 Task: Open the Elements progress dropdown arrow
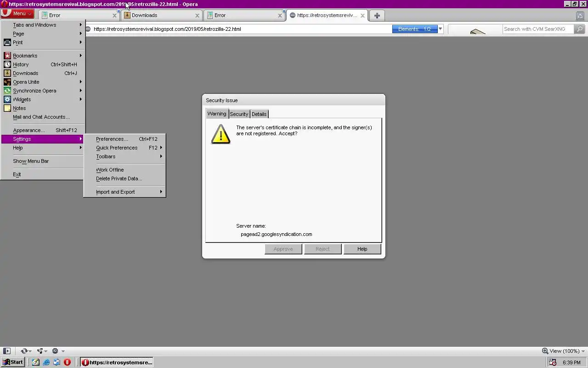[x=440, y=29]
